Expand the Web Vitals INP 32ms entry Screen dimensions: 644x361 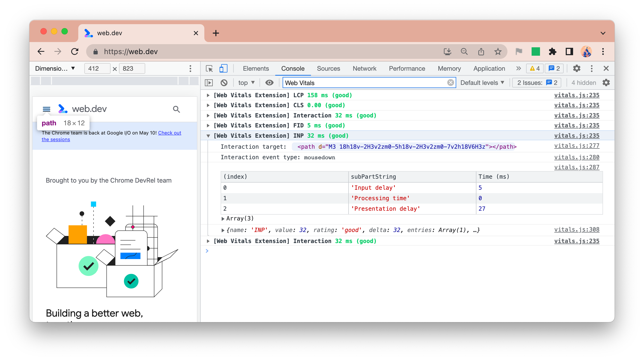click(208, 136)
